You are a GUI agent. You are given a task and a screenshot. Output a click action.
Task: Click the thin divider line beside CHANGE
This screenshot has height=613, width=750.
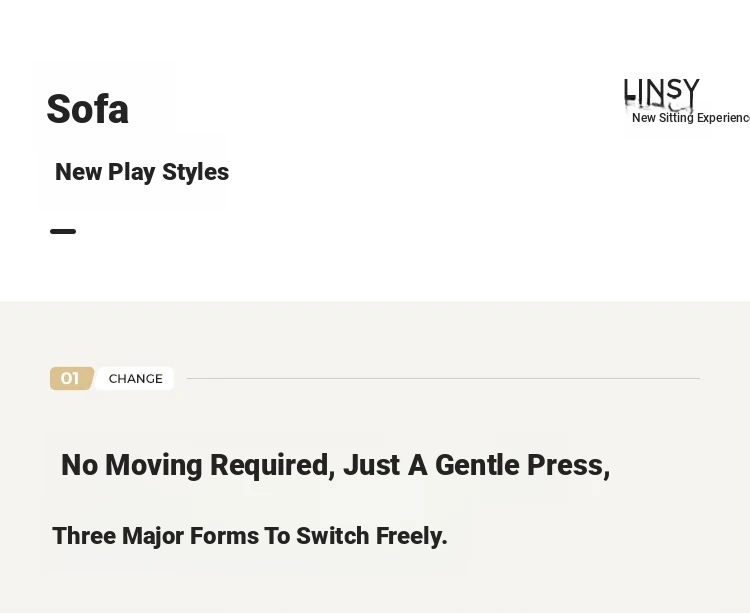click(x=443, y=378)
